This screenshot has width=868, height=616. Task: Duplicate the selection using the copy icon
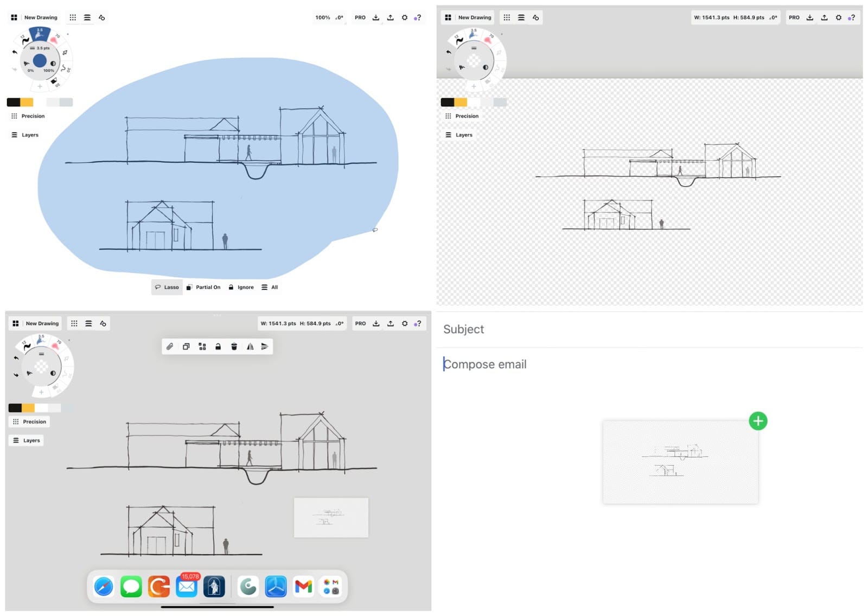point(186,346)
